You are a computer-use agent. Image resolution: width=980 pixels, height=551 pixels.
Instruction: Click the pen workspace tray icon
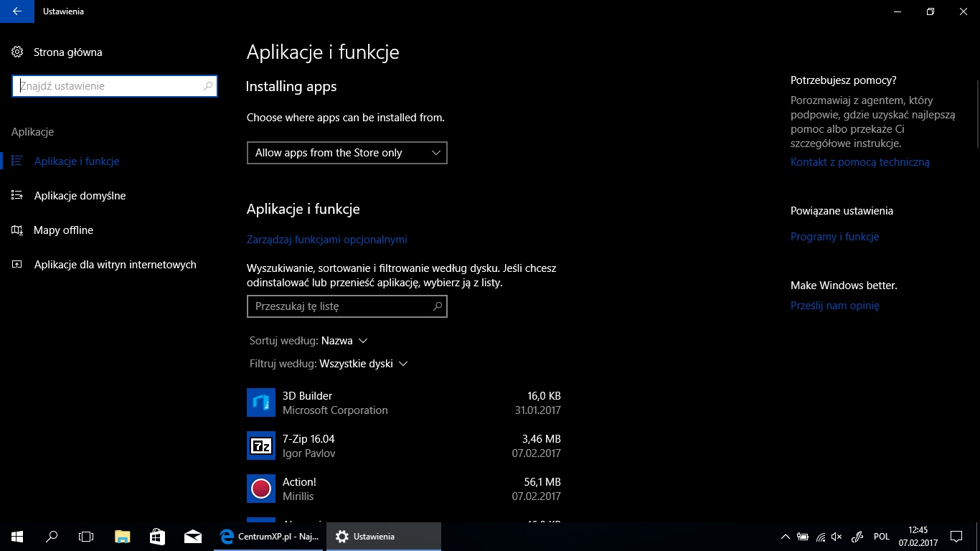point(857,537)
